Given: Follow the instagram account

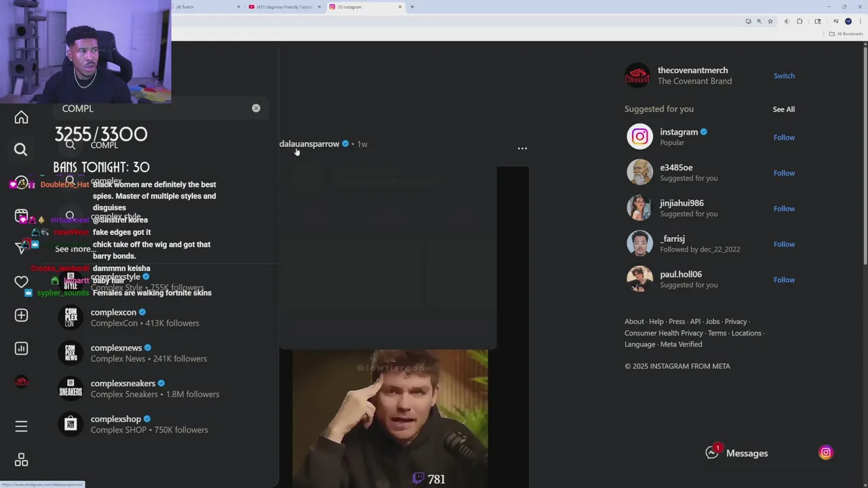Looking at the screenshot, I should (x=784, y=138).
